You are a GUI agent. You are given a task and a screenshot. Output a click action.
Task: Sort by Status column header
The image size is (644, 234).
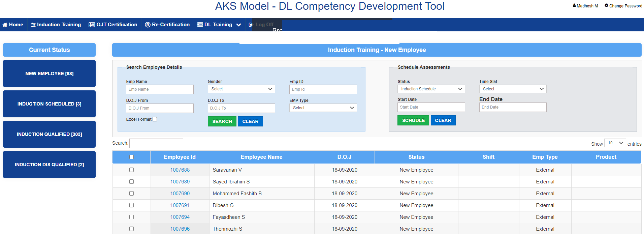click(x=416, y=157)
